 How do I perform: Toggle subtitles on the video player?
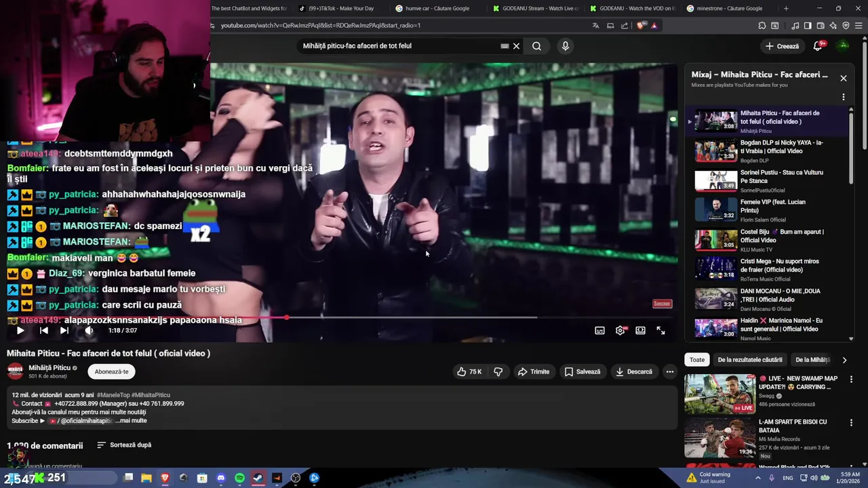tap(599, 331)
